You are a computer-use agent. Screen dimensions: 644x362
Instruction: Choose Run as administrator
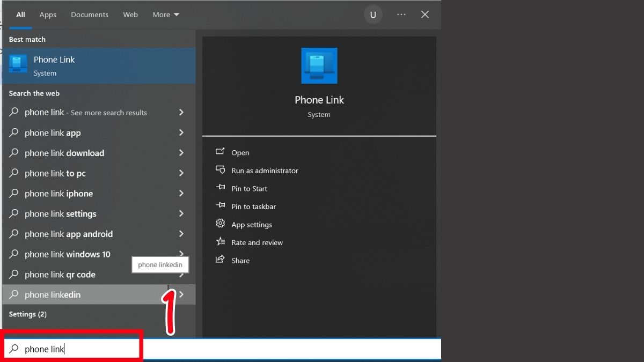click(265, 171)
